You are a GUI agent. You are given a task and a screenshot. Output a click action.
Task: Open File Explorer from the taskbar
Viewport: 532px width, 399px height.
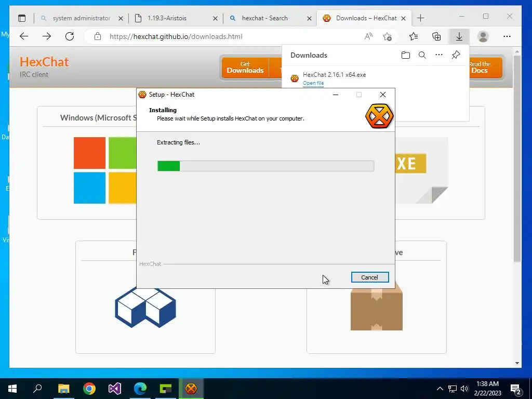[x=63, y=389]
